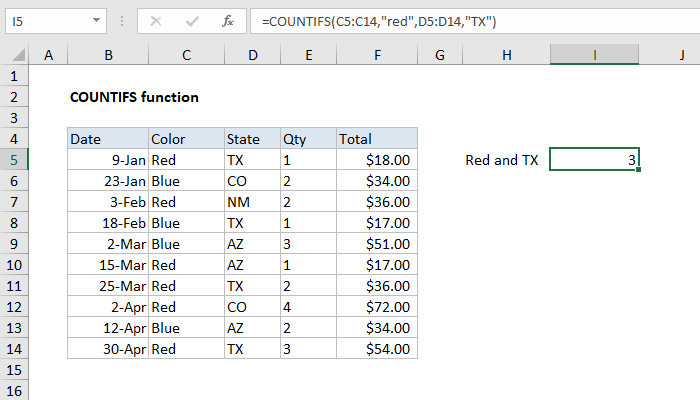700x400 pixels.
Task: Select column F header
Action: point(377,54)
